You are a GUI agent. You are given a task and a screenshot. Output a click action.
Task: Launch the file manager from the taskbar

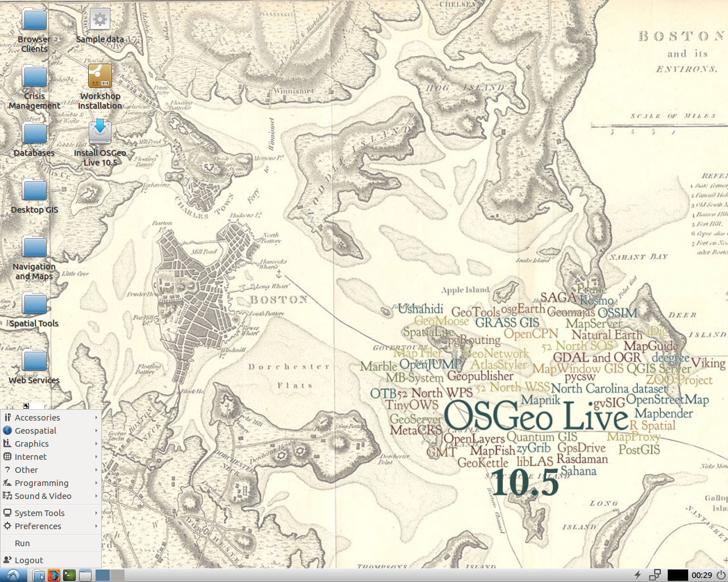pyautogui.click(x=39, y=575)
